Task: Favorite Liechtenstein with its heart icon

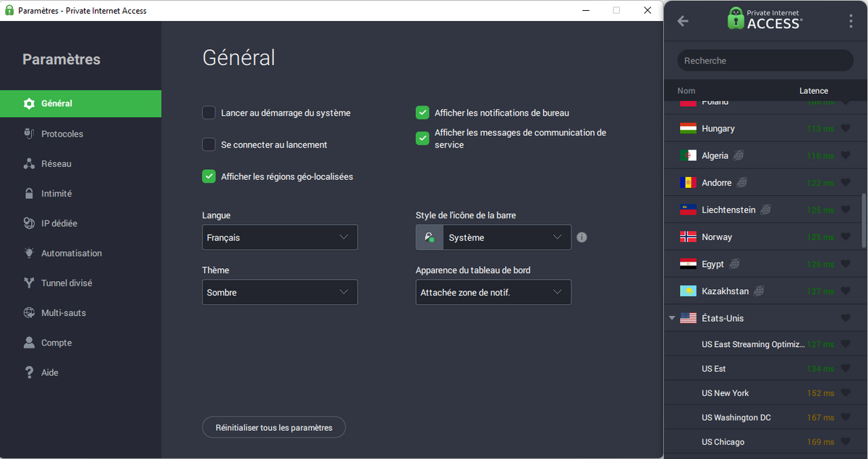Action: tap(845, 210)
